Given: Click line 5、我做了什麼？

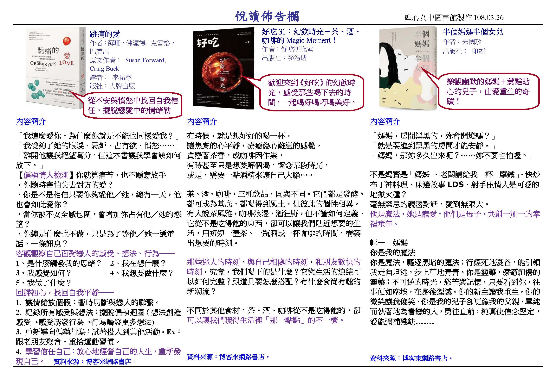Looking at the screenshot, I should pos(44,283).
